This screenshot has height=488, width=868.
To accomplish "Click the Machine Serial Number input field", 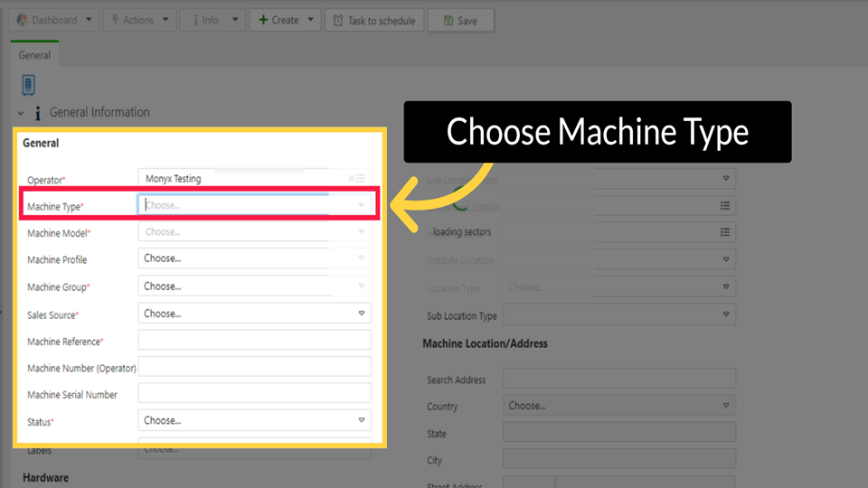I will click(254, 393).
